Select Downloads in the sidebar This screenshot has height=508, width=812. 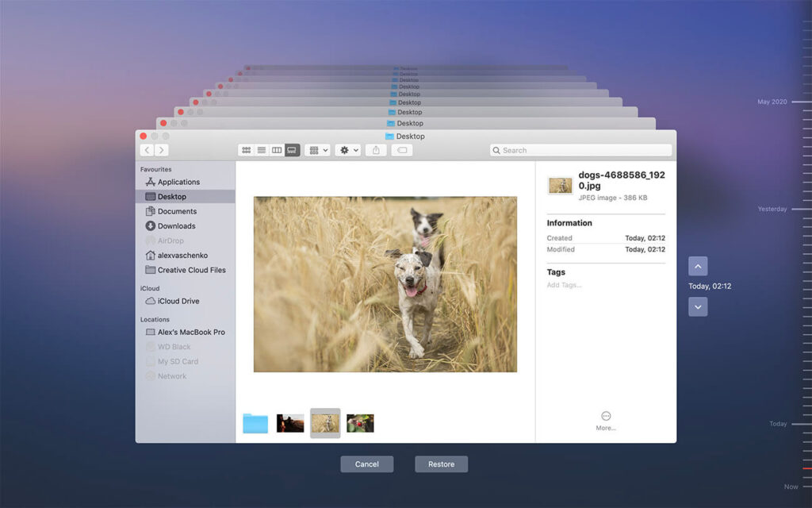tap(176, 226)
